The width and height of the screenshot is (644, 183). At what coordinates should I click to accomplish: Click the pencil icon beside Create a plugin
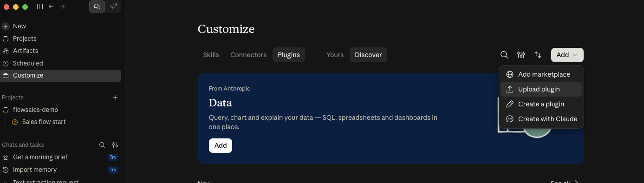point(509,104)
